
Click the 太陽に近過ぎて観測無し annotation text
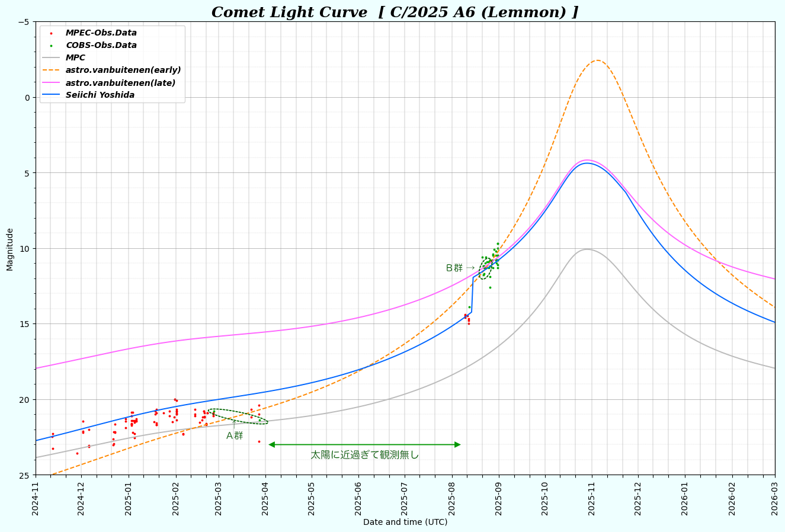click(364, 455)
